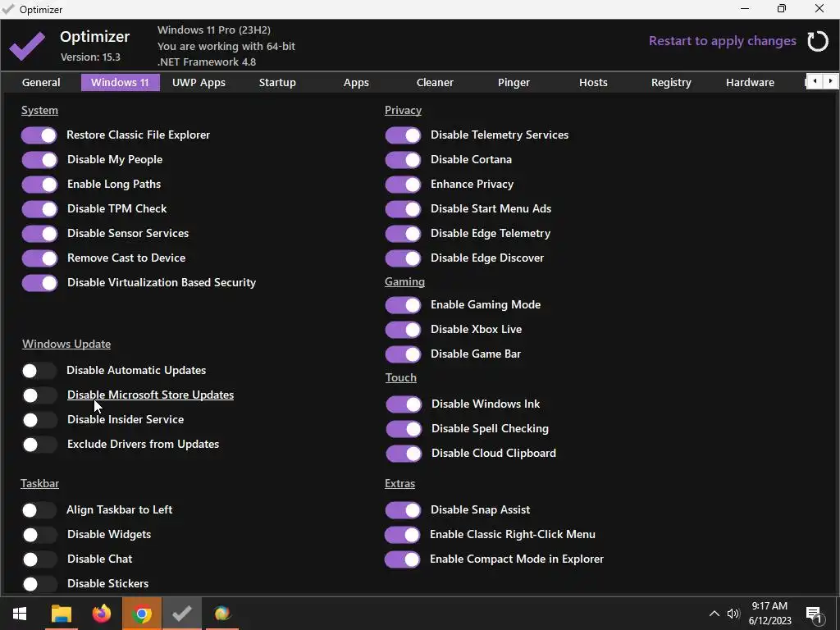Toggle Disable Xbox Live

tap(403, 330)
